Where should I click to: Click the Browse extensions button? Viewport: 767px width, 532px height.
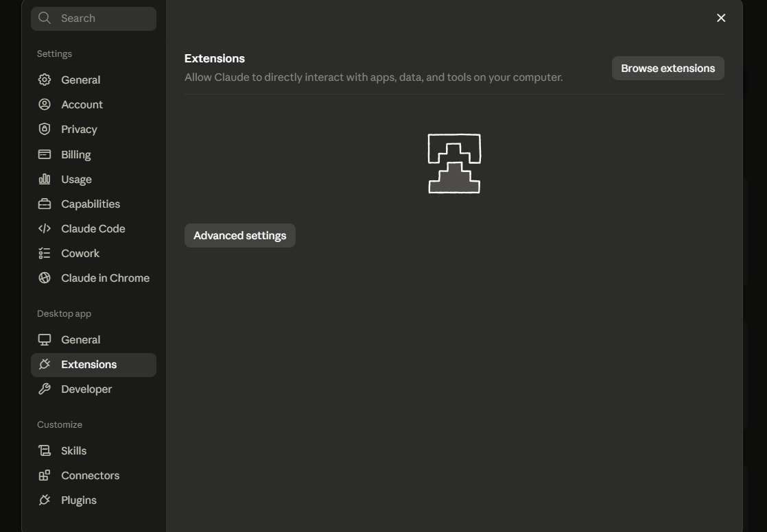[668, 68]
